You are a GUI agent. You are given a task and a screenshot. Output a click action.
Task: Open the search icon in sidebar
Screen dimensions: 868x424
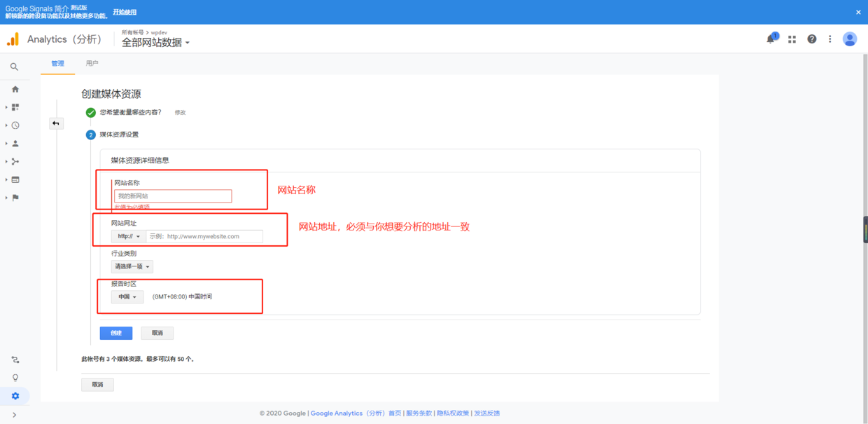[15, 67]
